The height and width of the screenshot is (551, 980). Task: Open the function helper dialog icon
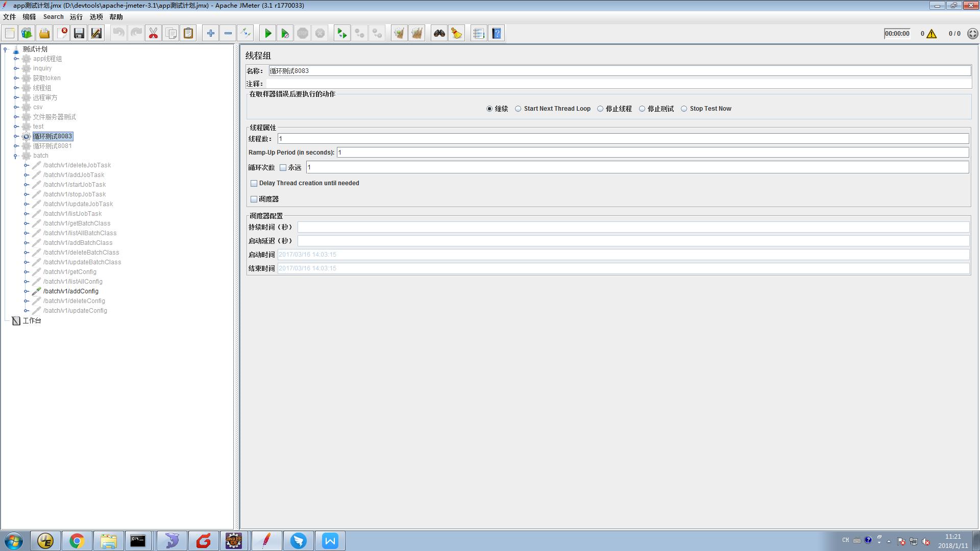pyautogui.click(x=478, y=33)
